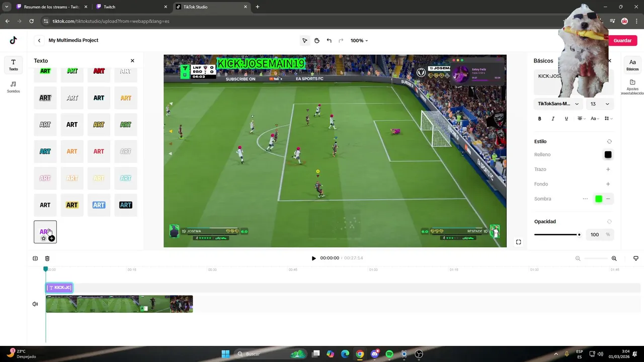Reload the TikTok Studio page
The image size is (644, 362).
tap(31, 21)
